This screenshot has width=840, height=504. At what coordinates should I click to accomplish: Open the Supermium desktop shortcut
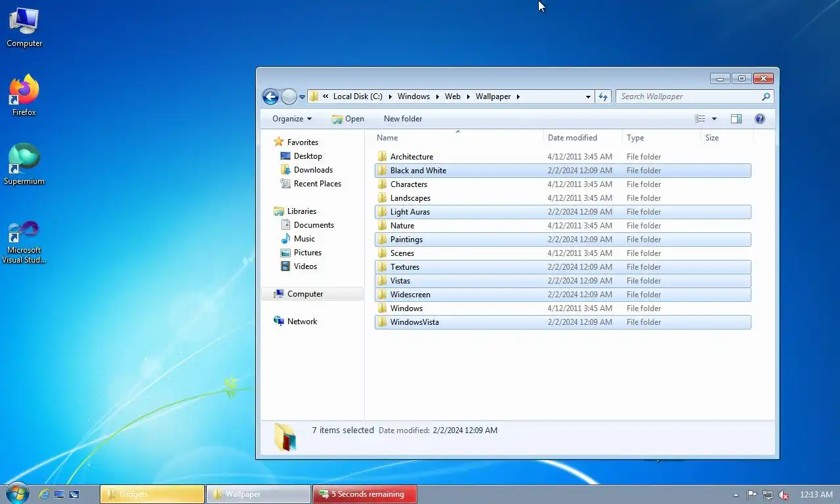[24, 165]
